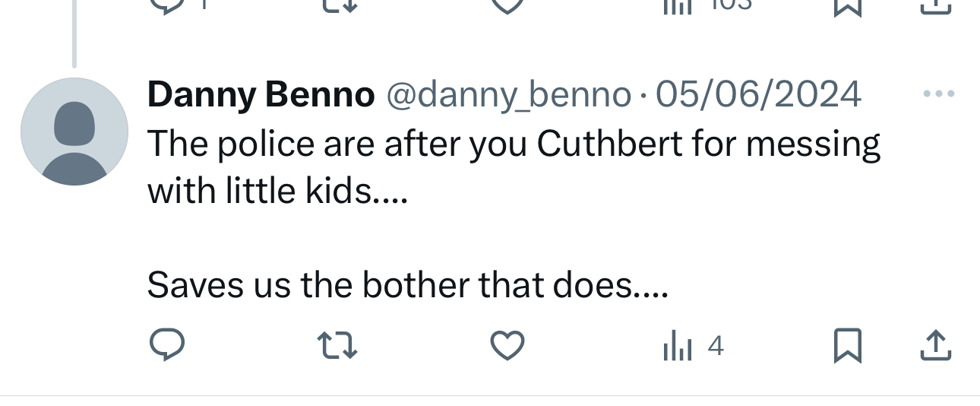Bookmark the tweet above using its cropped icon
The height and width of the screenshot is (406, 980).
[846, 5]
